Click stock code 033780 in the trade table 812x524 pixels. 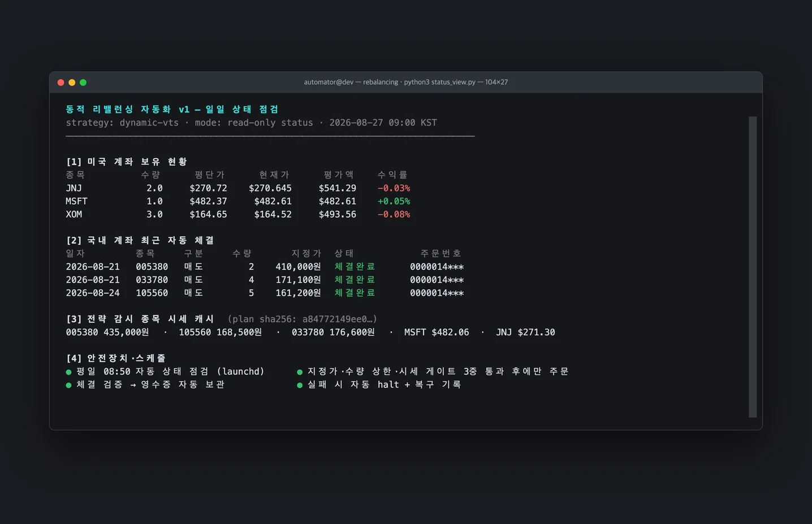point(152,280)
